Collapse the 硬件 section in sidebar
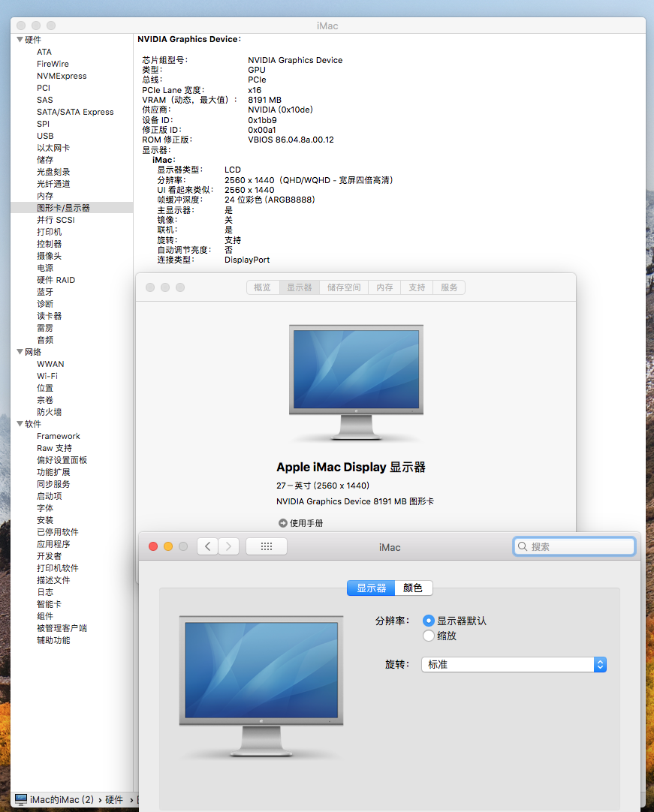The image size is (654, 812). pyautogui.click(x=20, y=39)
